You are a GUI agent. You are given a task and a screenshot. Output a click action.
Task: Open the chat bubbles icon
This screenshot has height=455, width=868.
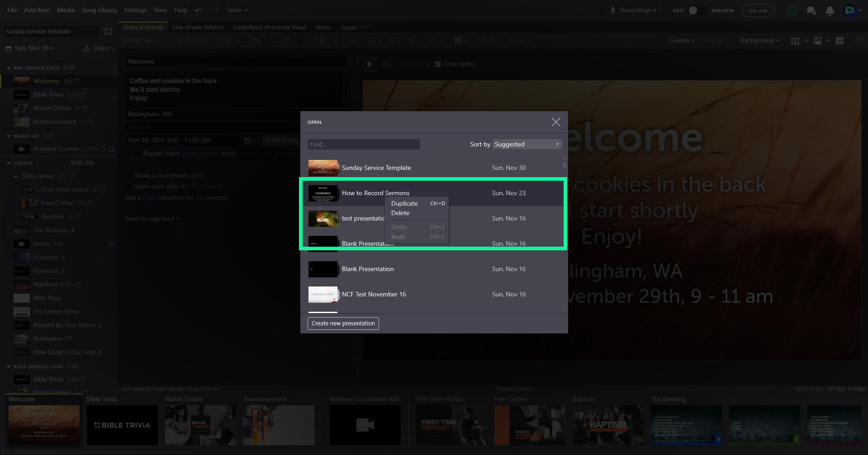[x=811, y=10]
